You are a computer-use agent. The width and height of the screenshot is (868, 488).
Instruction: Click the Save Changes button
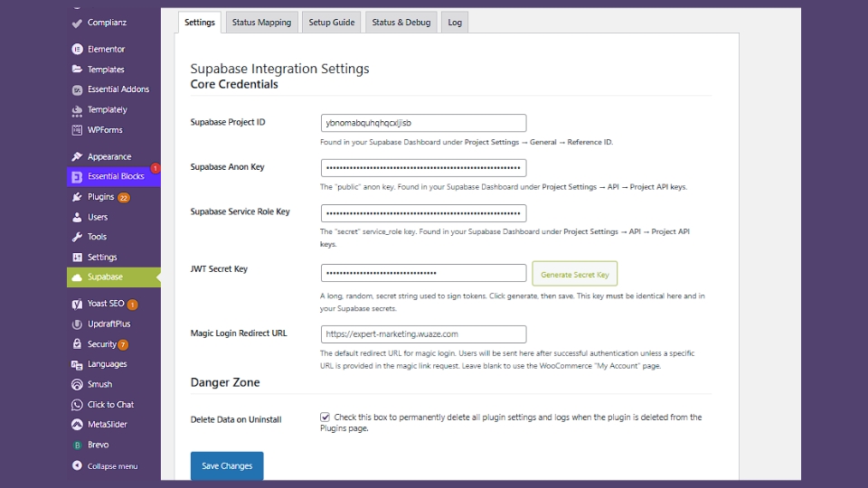click(227, 466)
